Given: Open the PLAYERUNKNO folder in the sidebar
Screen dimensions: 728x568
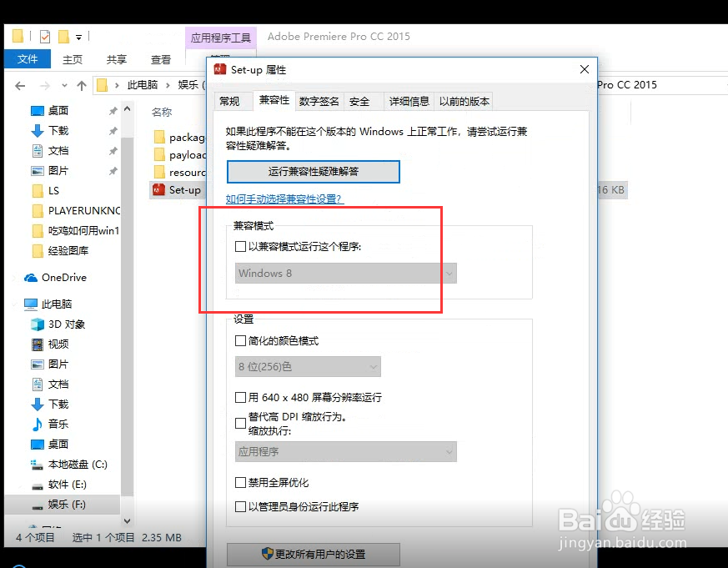Looking at the screenshot, I should pyautogui.click(x=76, y=210).
